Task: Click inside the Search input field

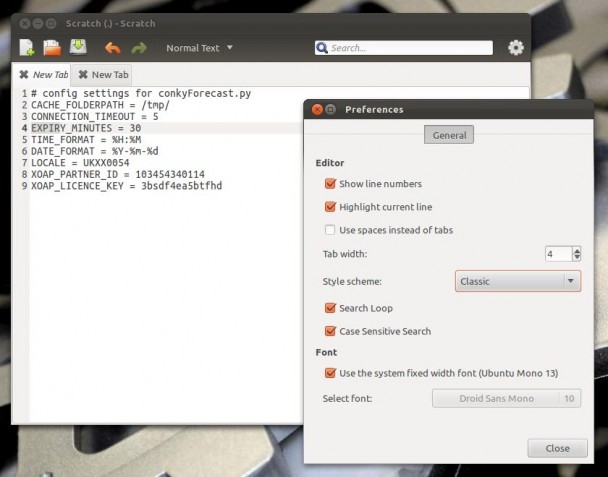Action: [x=409, y=48]
